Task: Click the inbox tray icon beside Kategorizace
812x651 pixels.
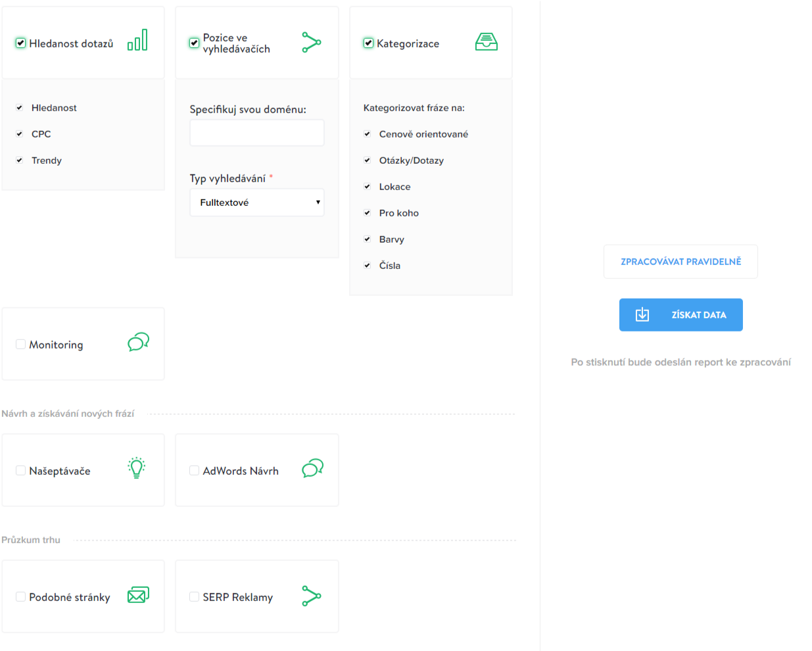Action: pyautogui.click(x=487, y=42)
